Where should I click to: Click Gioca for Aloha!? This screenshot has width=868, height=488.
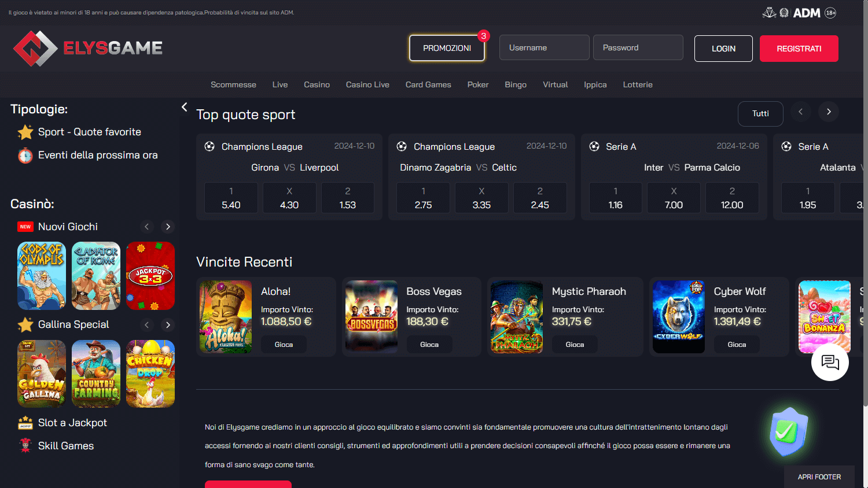click(284, 345)
